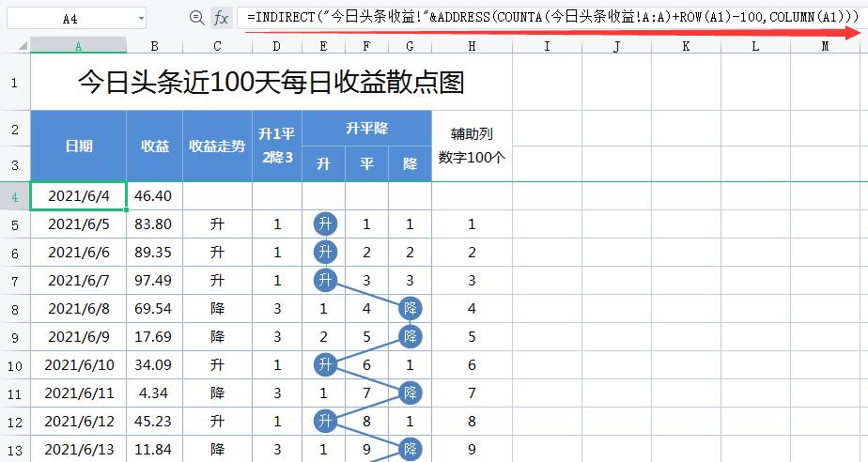Viewport: 868px width, 462px height.
Task: Select cell with value 97.49
Action: [x=154, y=281]
